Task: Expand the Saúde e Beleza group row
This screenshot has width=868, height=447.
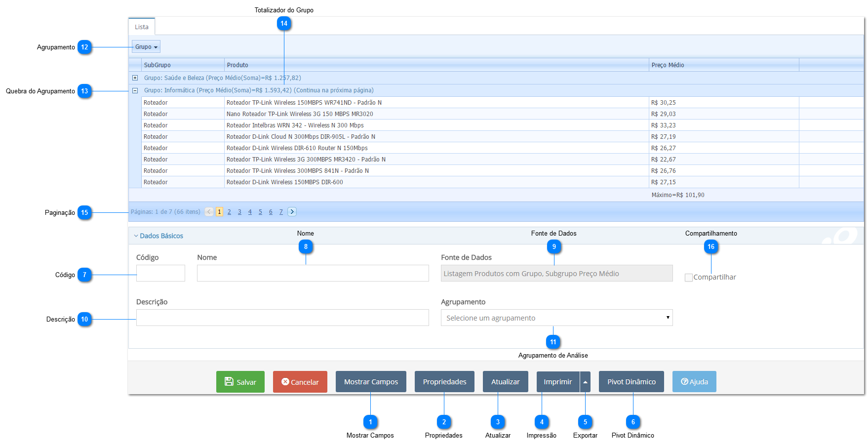Action: (135, 78)
